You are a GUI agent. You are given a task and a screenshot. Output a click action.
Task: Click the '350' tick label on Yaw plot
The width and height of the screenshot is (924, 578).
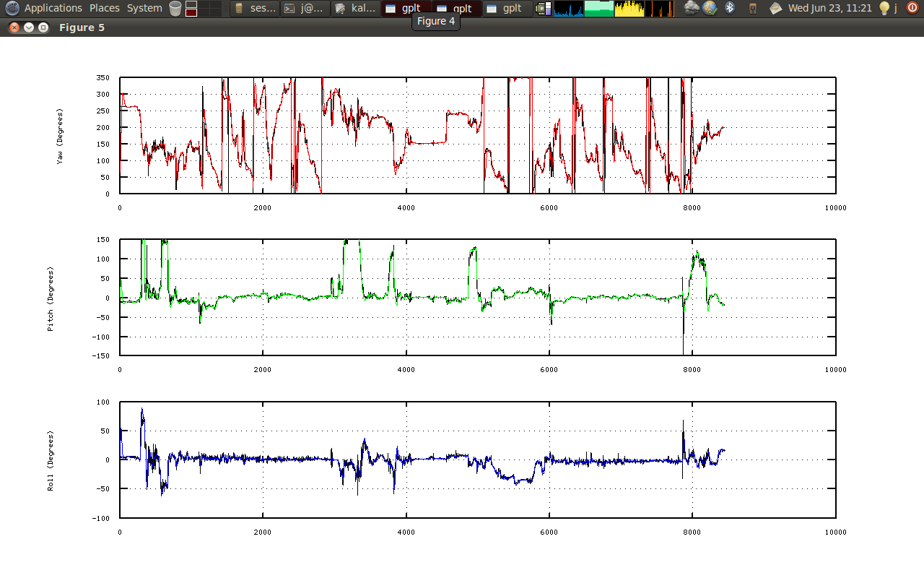(103, 77)
